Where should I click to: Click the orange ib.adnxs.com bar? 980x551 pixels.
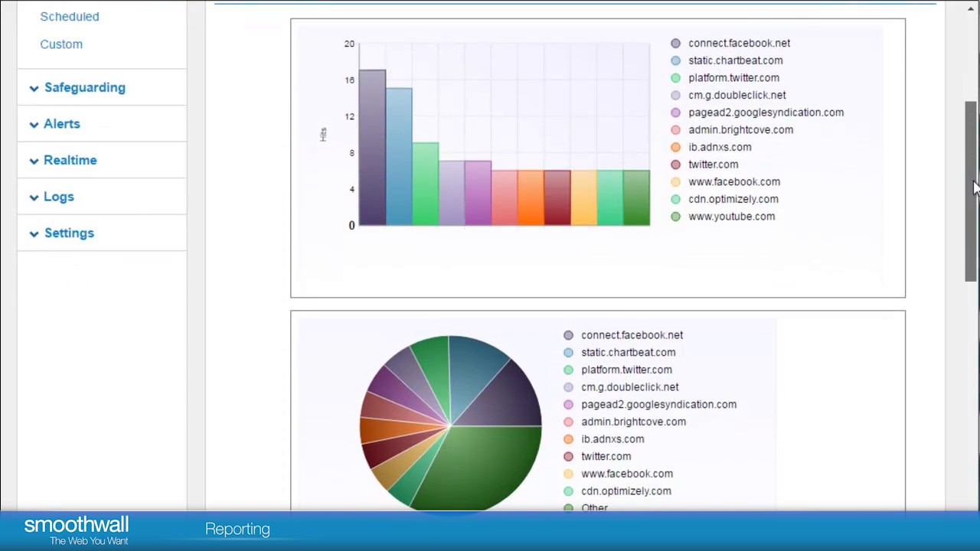(531, 197)
